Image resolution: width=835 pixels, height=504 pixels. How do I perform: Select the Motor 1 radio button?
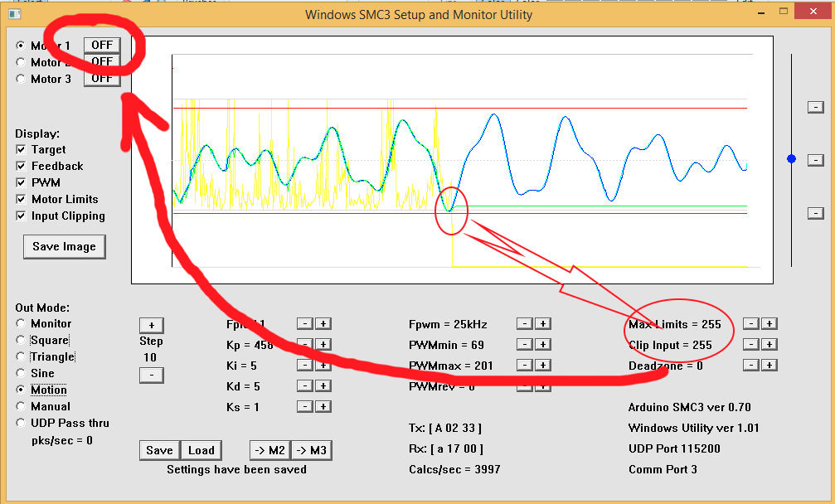[20, 46]
